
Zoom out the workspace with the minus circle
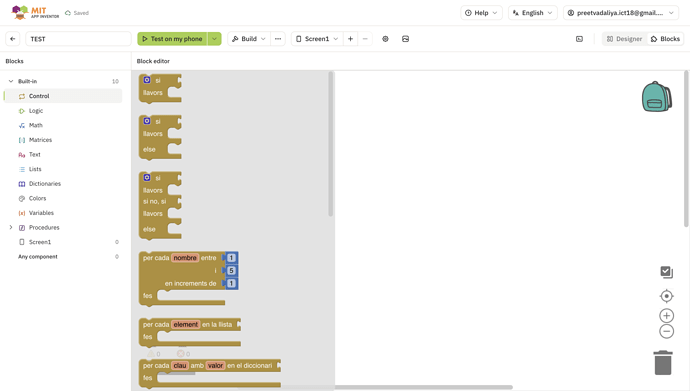pos(667,331)
